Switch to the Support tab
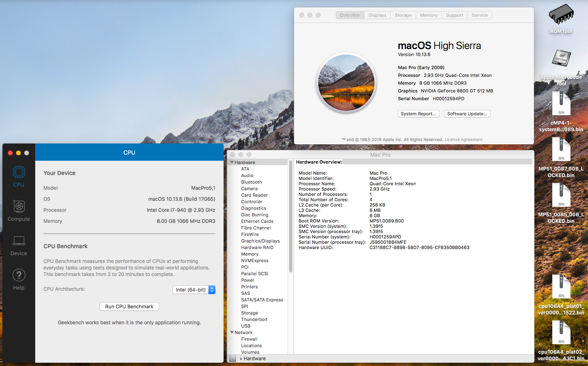The height and width of the screenshot is (366, 588). pyautogui.click(x=455, y=15)
